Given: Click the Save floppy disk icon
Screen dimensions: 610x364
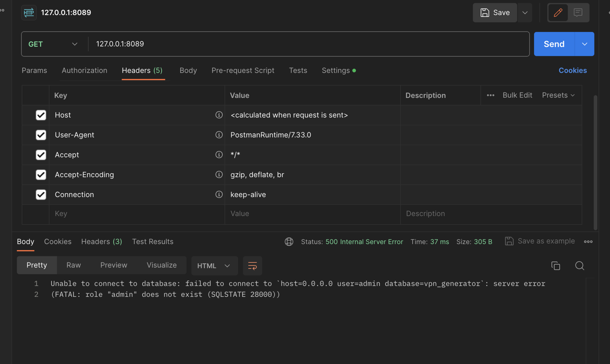Looking at the screenshot, I should coord(485,12).
